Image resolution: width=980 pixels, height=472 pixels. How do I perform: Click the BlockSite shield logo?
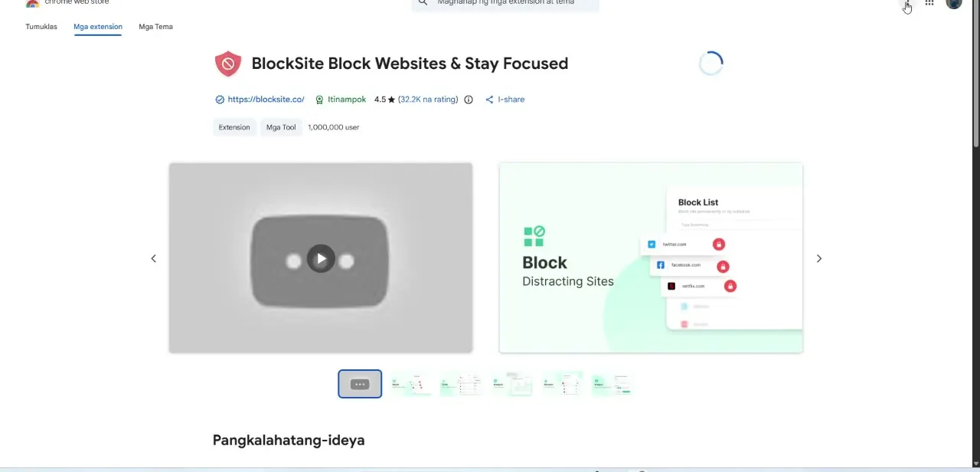(227, 64)
